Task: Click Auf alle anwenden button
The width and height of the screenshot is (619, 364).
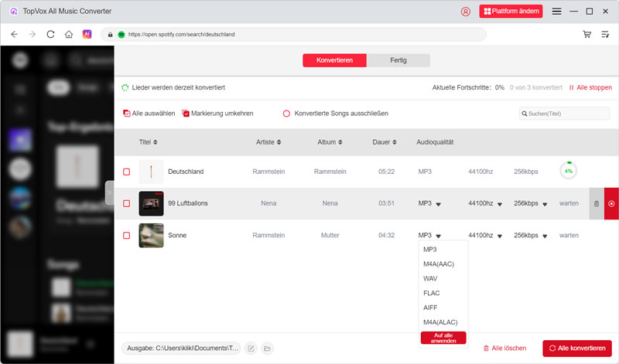Action: click(x=443, y=338)
